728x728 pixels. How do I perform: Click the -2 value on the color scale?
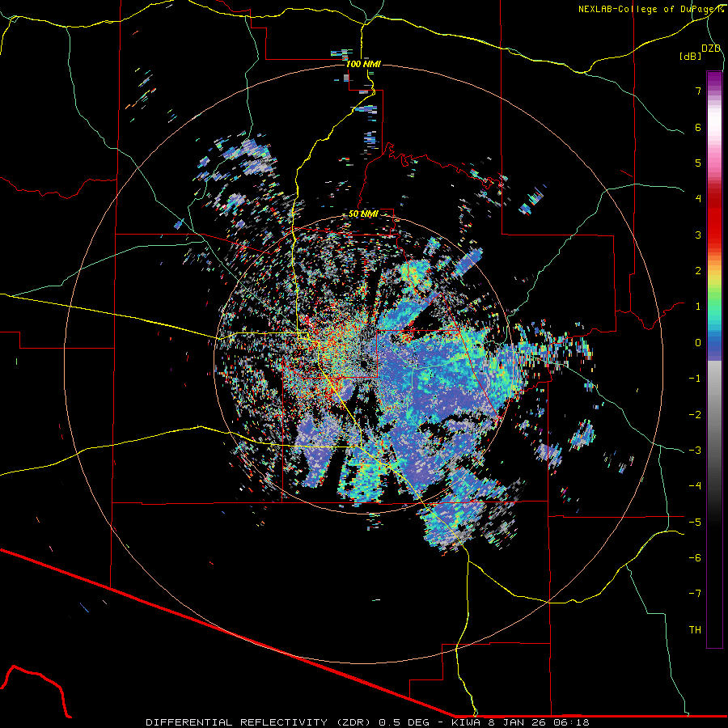695,415
